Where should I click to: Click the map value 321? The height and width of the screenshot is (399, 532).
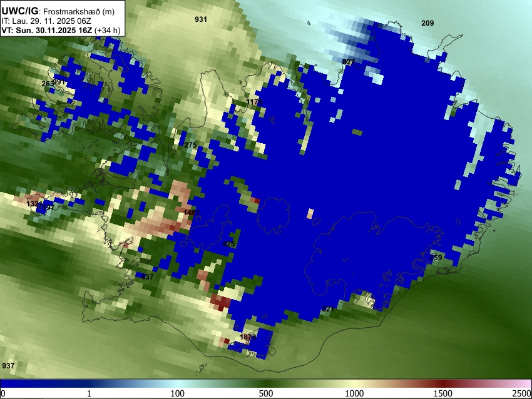pos(328,309)
